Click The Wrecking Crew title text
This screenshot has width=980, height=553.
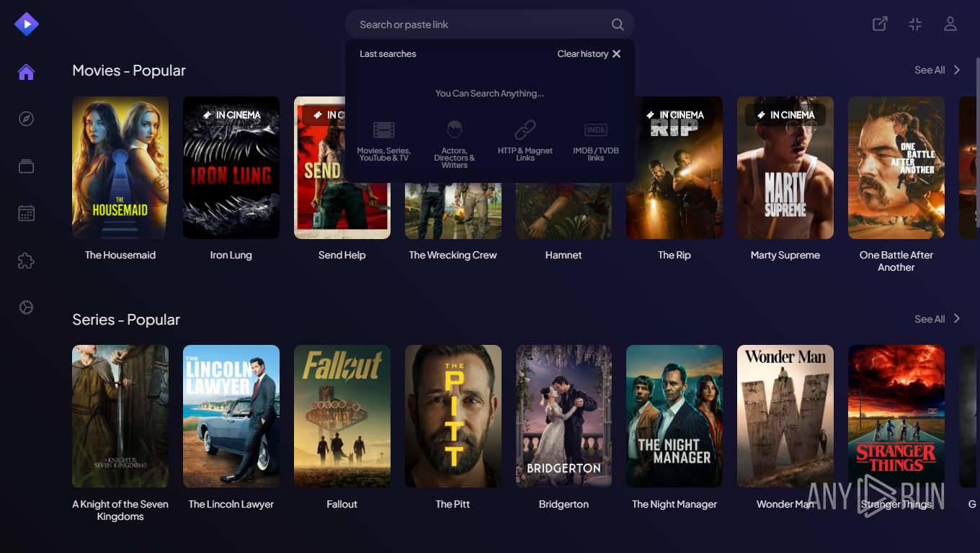453,255
